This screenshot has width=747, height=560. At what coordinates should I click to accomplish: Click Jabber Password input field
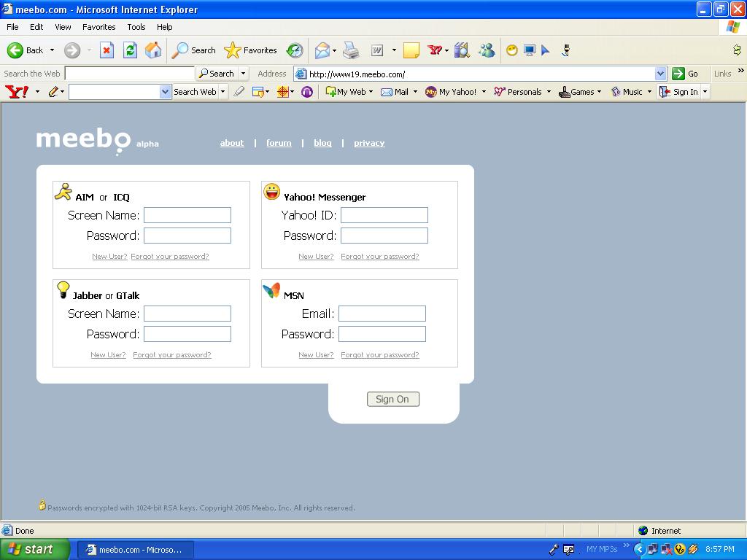point(187,334)
